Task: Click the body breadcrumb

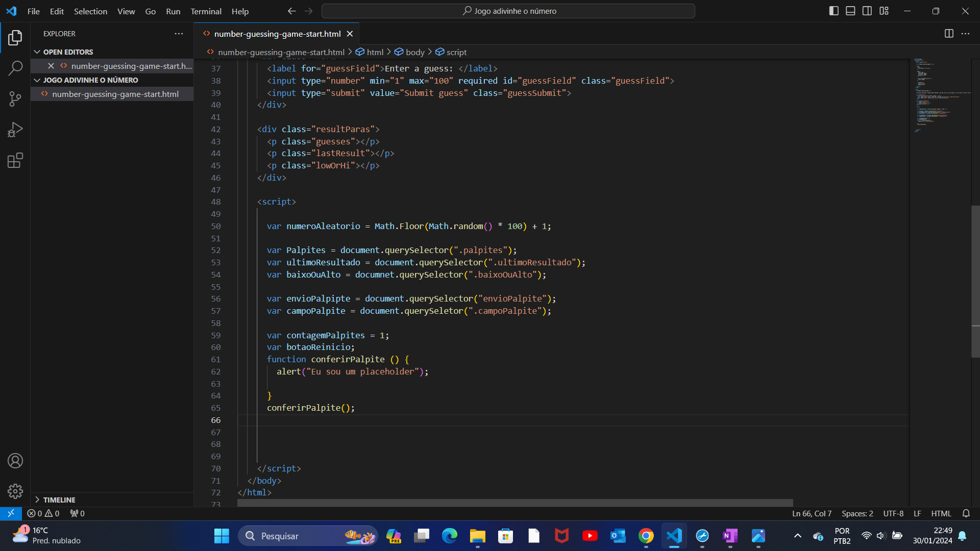Action: [x=409, y=52]
